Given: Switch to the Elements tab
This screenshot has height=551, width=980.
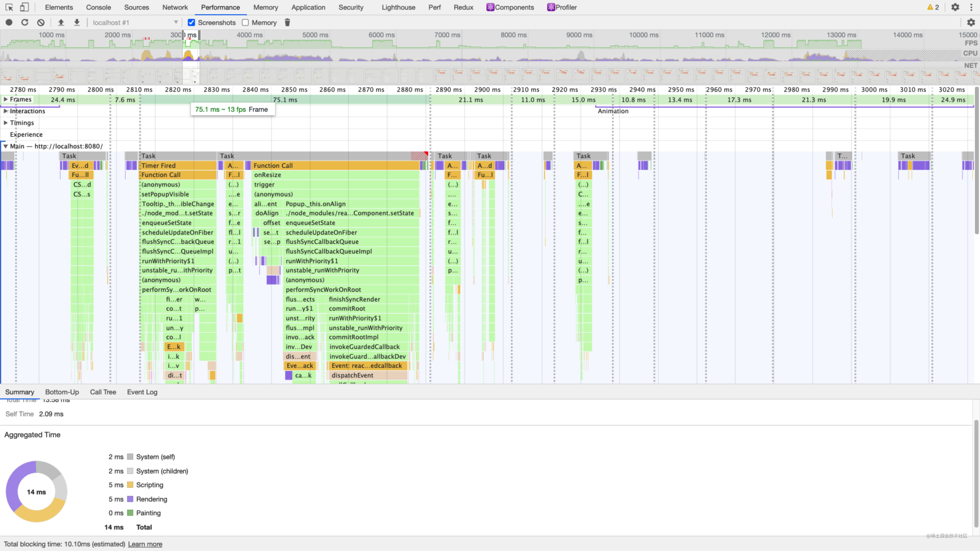Looking at the screenshot, I should coord(59,7).
